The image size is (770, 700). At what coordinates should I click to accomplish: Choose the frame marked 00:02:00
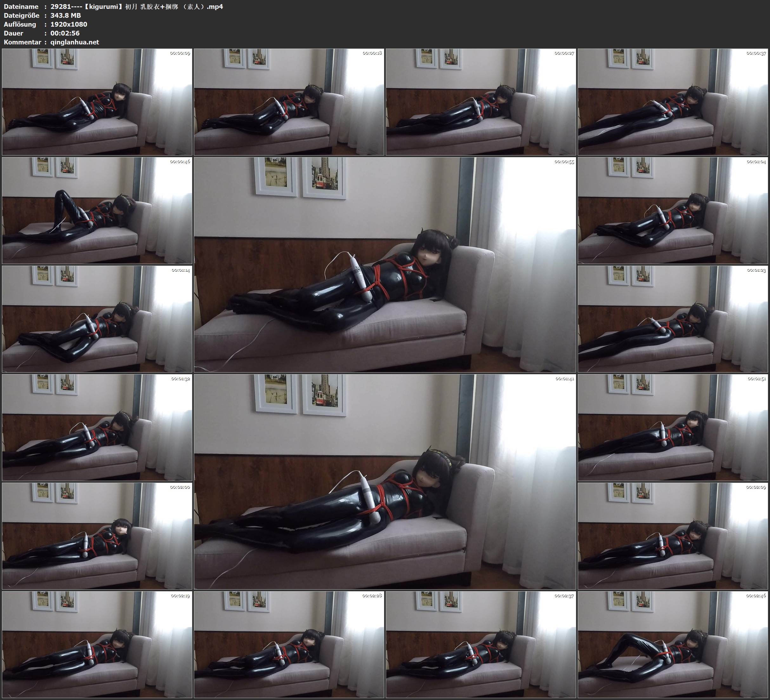[97, 536]
